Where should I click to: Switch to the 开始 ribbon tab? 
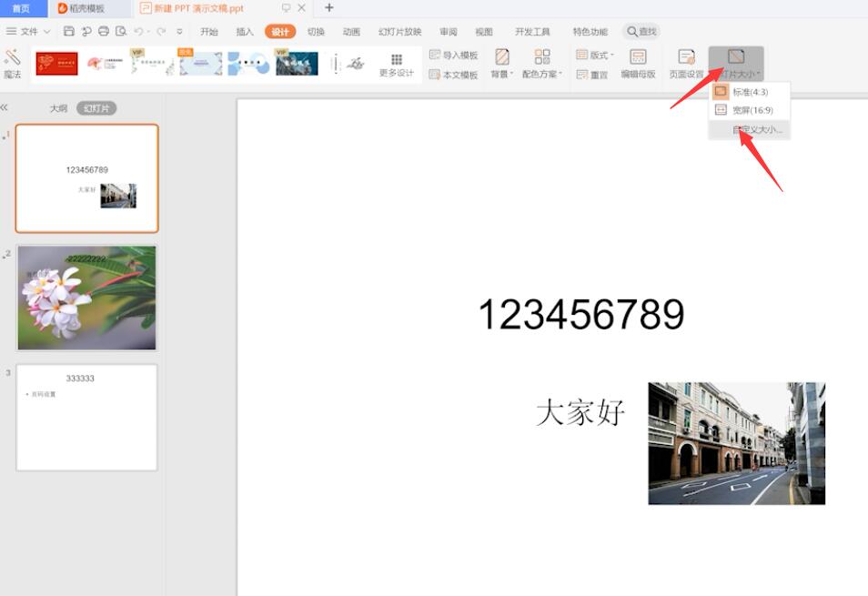tap(209, 32)
